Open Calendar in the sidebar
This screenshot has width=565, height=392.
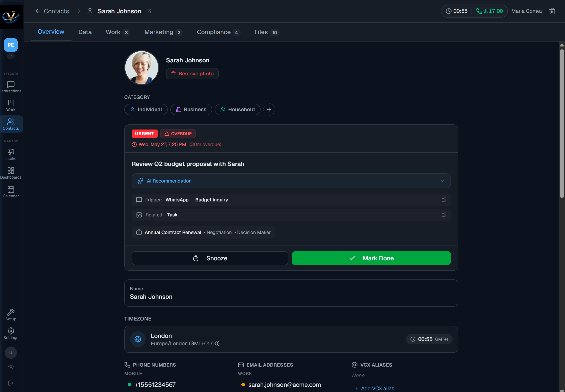(x=11, y=192)
